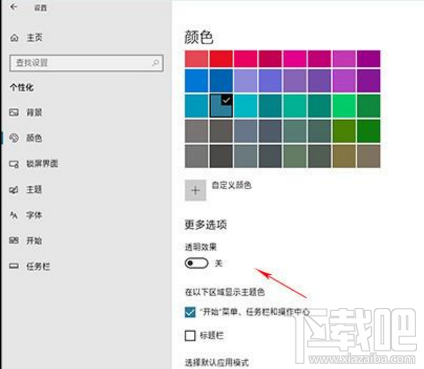Go back with the arrow beside 设置
Screen dimensions: 424x369
[x=13, y=7]
